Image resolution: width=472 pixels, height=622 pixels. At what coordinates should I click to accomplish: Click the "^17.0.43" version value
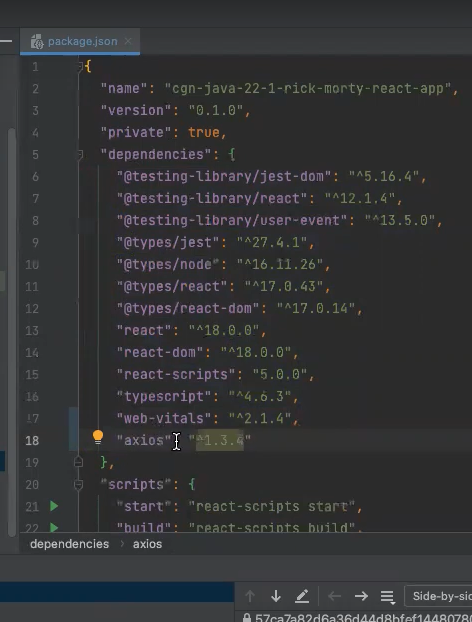click(x=284, y=286)
